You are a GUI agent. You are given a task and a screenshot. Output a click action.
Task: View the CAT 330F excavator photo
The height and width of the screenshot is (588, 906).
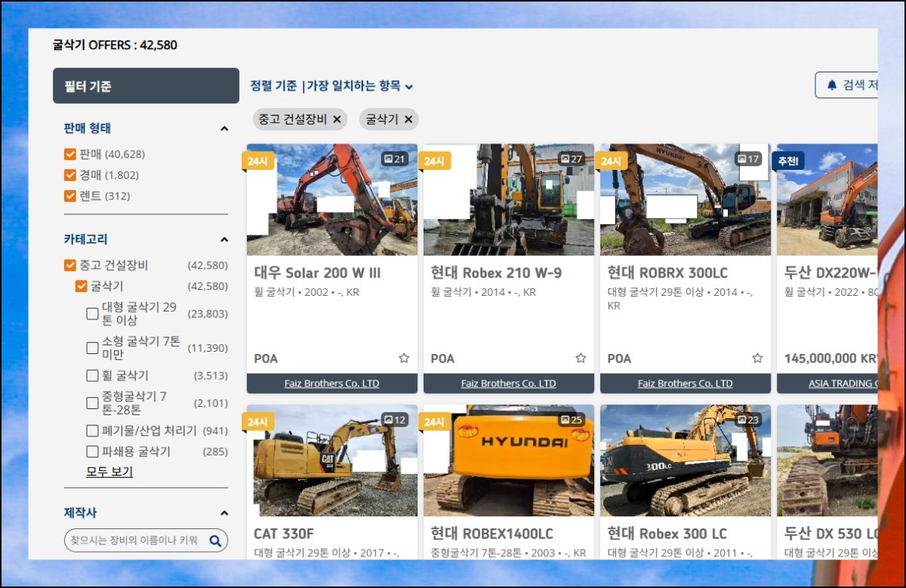click(331, 460)
